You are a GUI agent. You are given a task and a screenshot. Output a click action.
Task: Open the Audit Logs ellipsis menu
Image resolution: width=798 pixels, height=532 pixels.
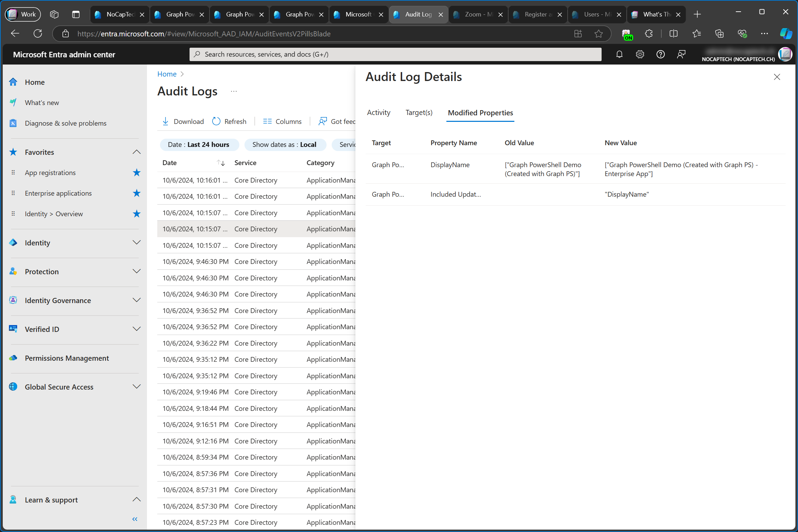click(234, 91)
